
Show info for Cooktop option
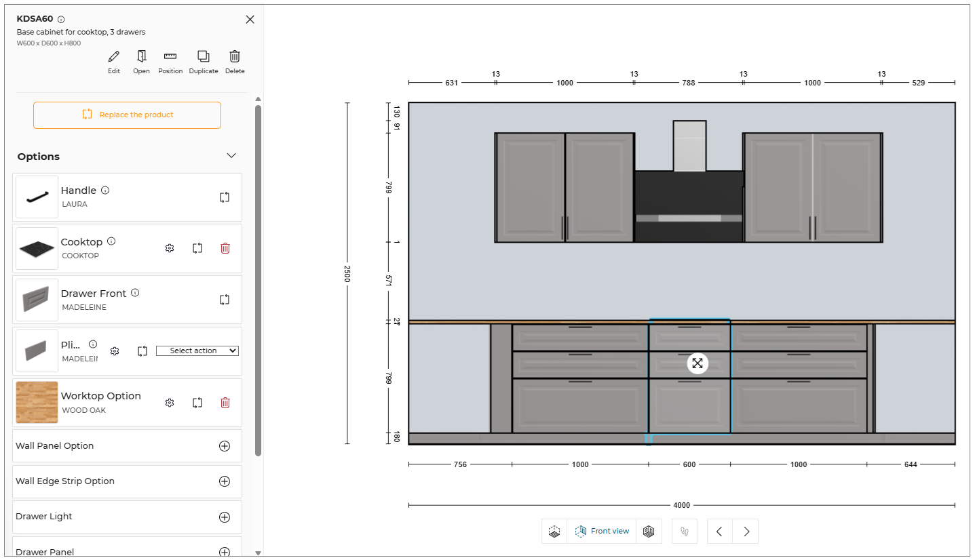tap(111, 241)
